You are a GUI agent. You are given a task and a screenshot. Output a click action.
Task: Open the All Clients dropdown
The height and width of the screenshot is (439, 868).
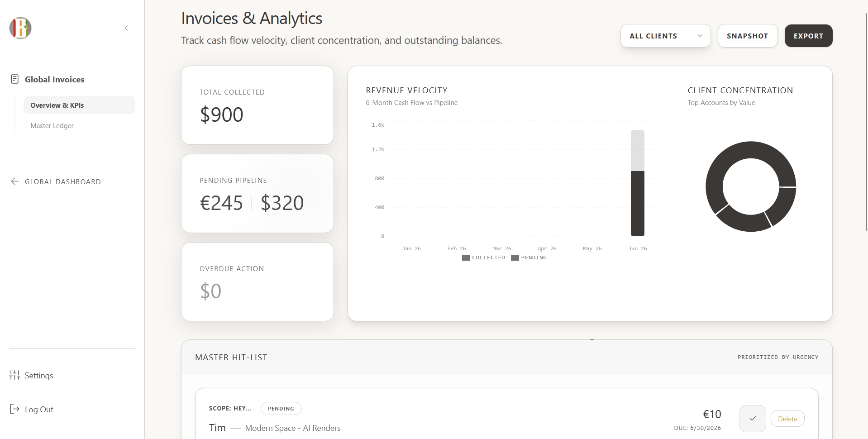point(665,36)
